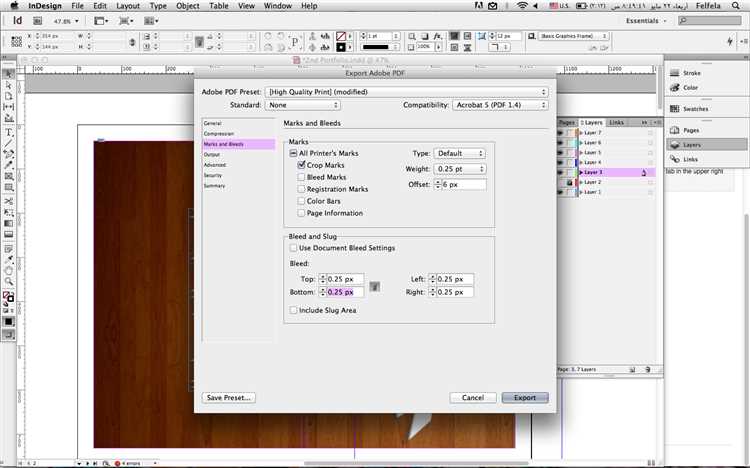Click the Bridge icon in the application bar
This screenshot has height=468, width=750.
tap(37, 21)
